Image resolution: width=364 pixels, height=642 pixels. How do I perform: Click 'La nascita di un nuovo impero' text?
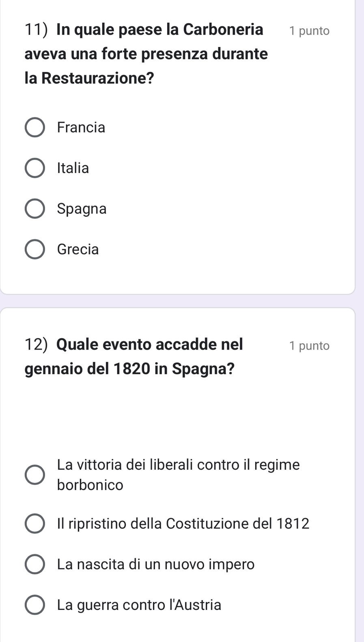[156, 564]
